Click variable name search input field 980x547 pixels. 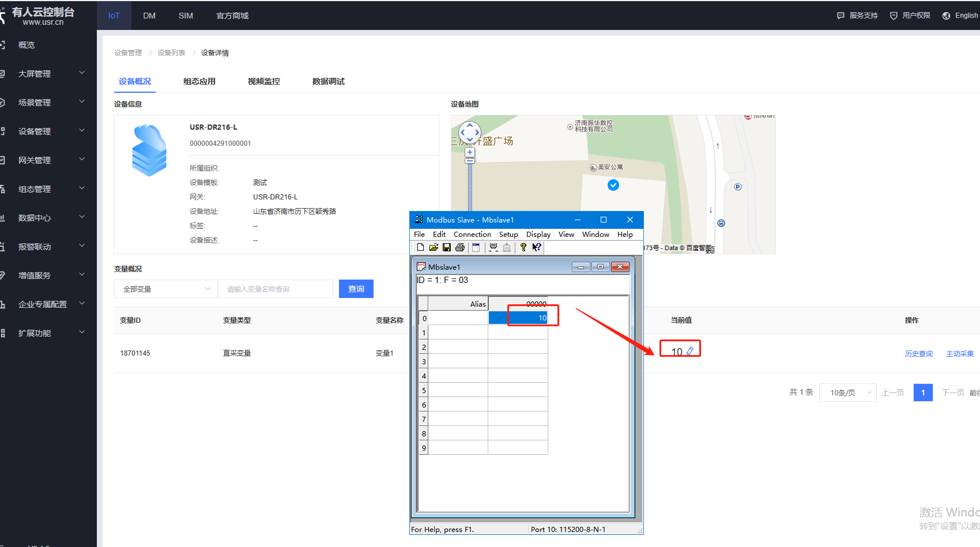276,289
